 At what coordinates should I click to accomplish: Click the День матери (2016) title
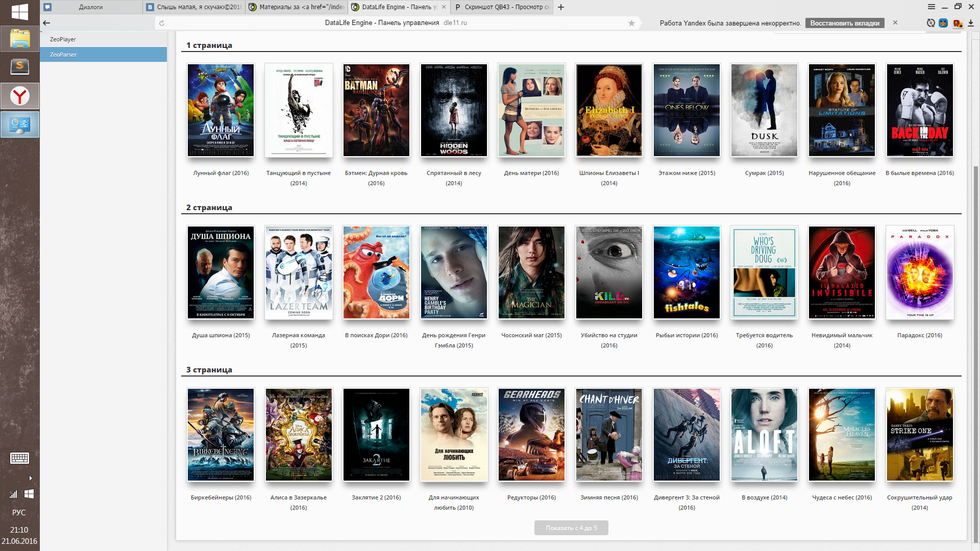point(531,173)
